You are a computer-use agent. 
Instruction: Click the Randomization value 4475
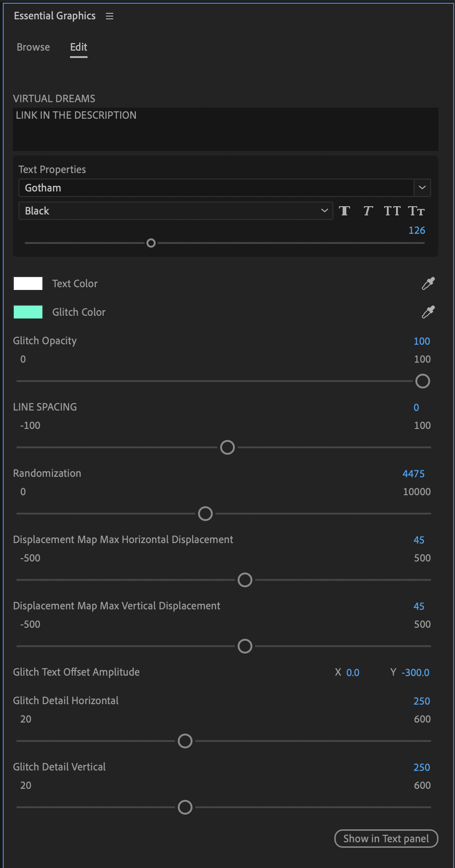tap(414, 474)
